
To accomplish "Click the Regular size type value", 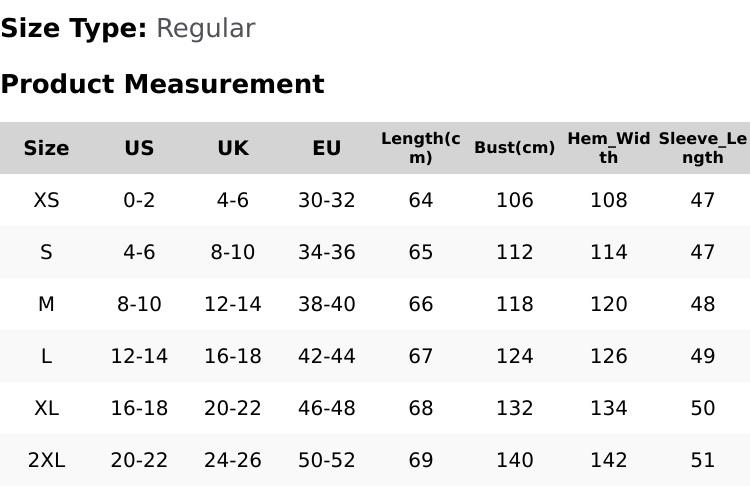I will [205, 28].
